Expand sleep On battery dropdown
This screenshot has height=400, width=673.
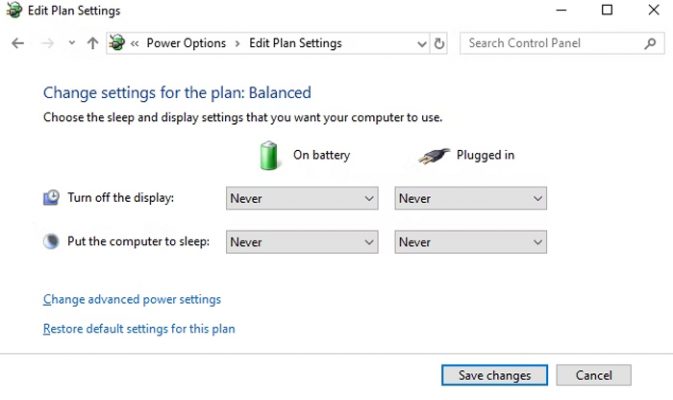(x=302, y=242)
